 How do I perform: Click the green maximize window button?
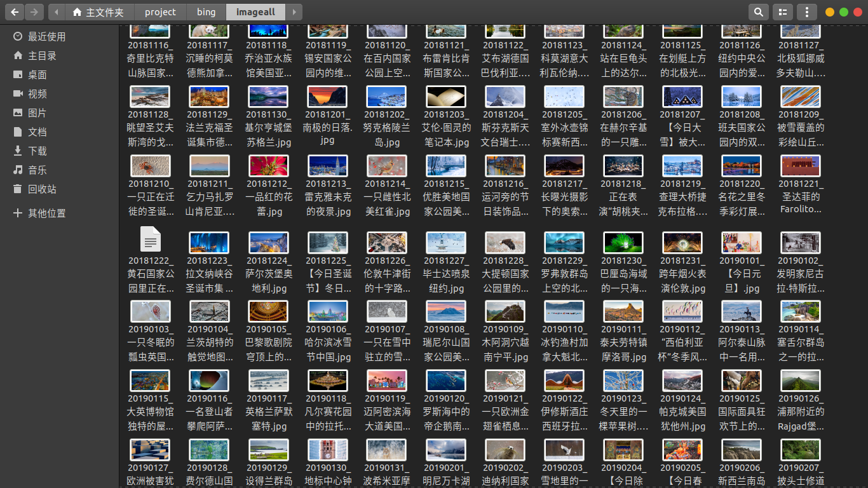(844, 12)
